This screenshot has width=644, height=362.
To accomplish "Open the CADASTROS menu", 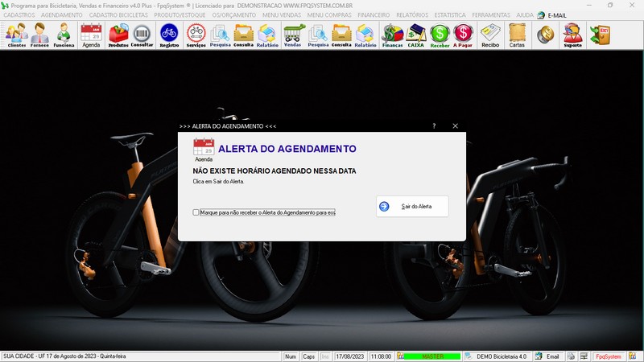I will click(19, 14).
